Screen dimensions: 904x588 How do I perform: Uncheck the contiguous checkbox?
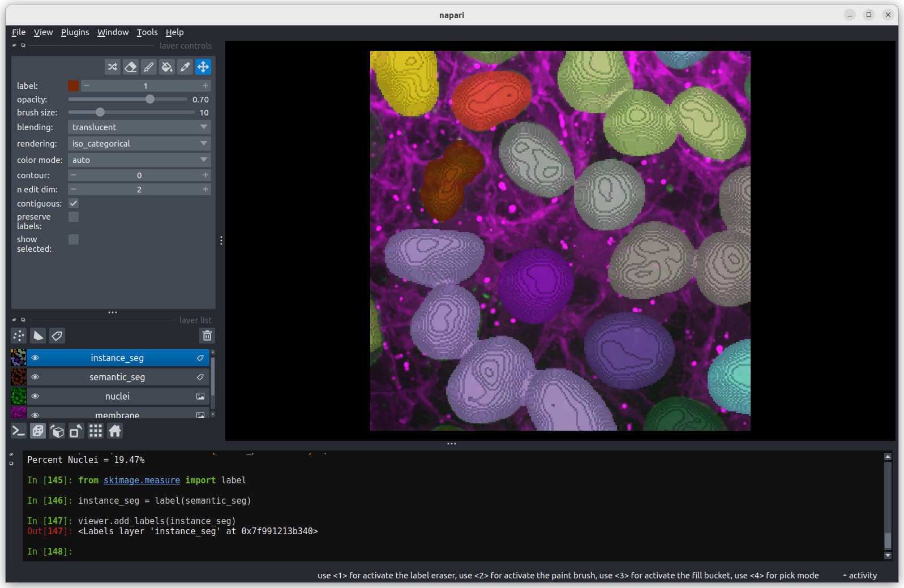74,203
